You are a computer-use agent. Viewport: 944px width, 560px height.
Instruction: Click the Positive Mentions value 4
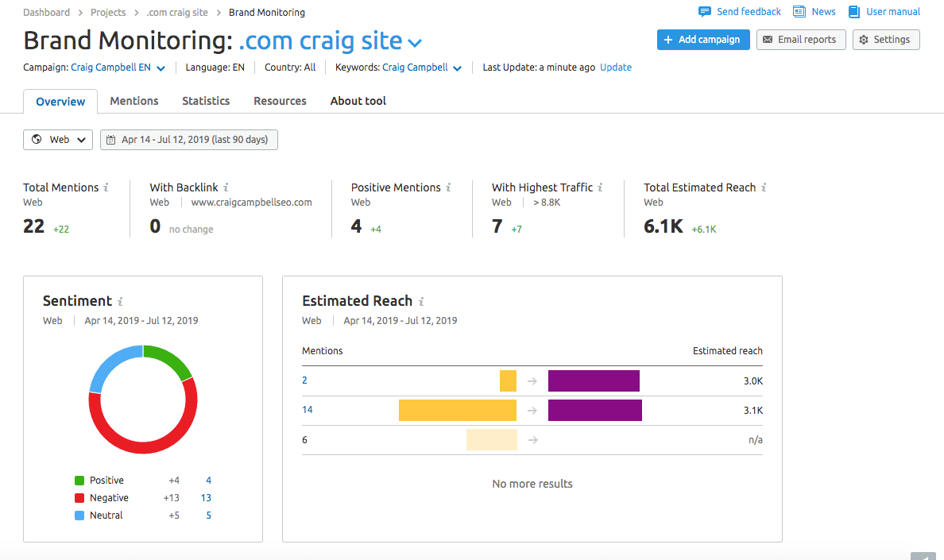(357, 226)
